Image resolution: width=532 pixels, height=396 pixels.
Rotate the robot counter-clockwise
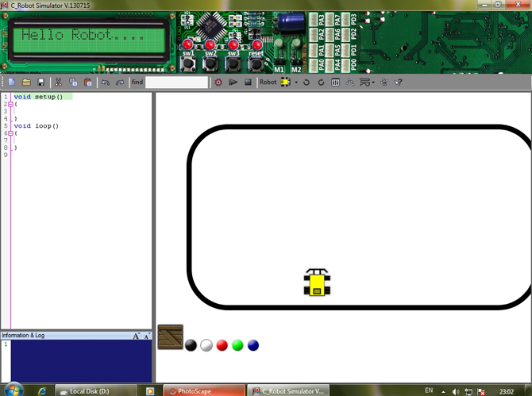point(306,82)
